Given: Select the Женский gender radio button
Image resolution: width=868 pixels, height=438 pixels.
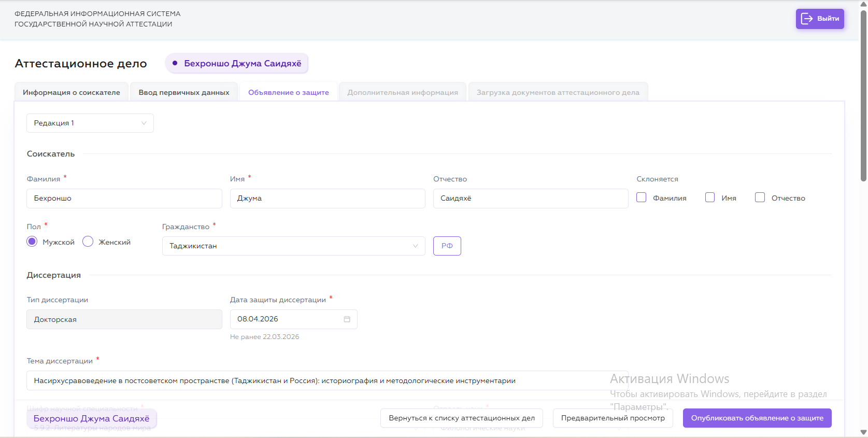Looking at the screenshot, I should point(88,242).
